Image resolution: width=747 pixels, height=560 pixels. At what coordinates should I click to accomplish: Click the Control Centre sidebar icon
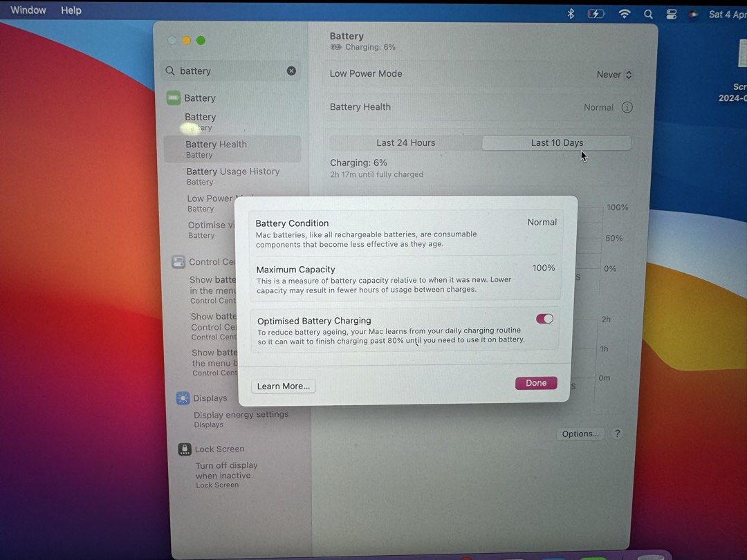click(x=178, y=262)
